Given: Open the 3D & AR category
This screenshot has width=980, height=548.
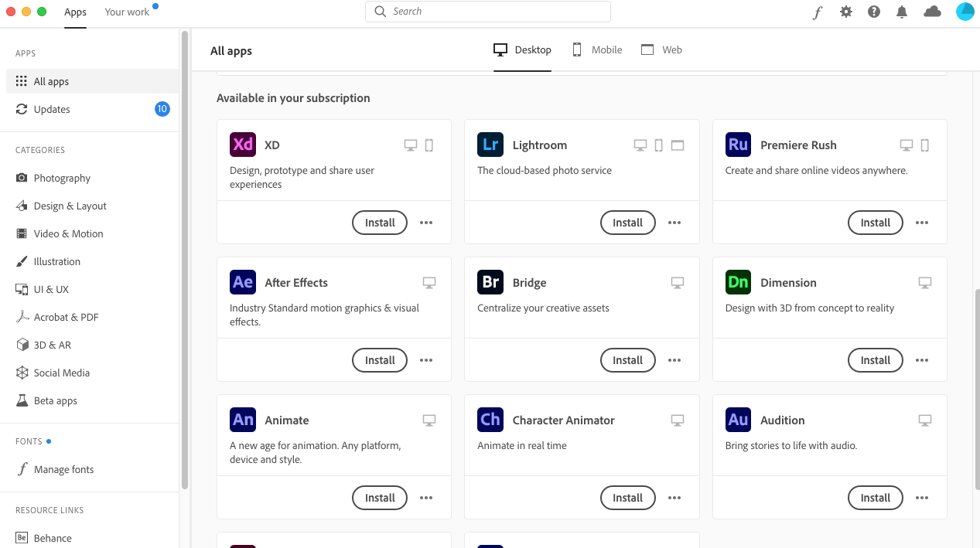Looking at the screenshot, I should tap(53, 345).
